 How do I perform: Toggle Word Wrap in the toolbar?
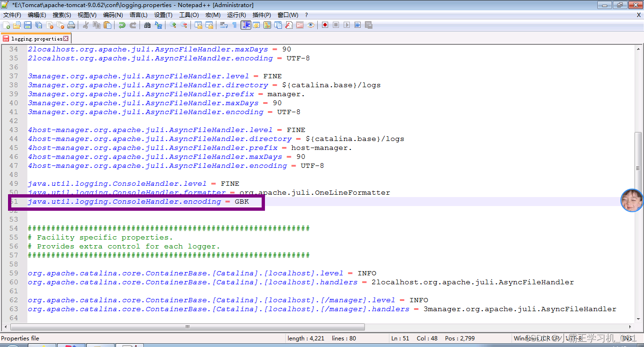pos(223,25)
